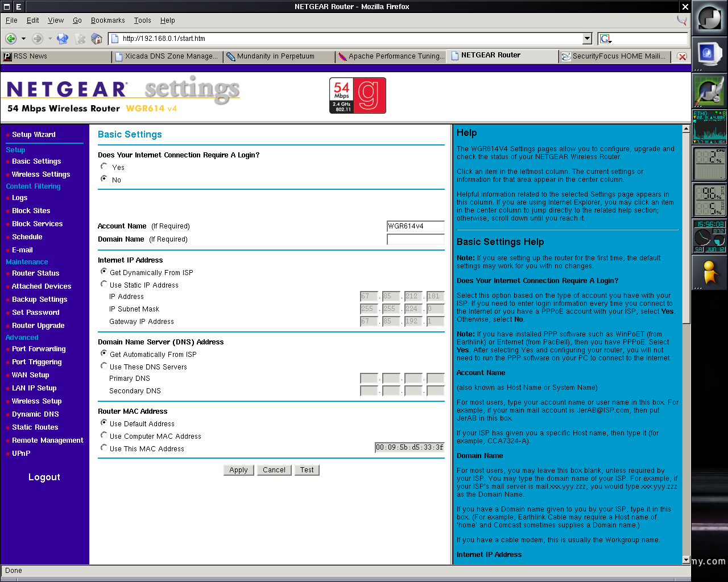Open the Help menu

(168, 20)
